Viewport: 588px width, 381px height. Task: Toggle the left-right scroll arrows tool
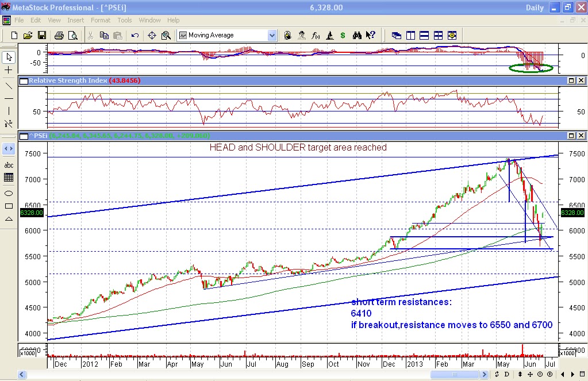coord(8,148)
